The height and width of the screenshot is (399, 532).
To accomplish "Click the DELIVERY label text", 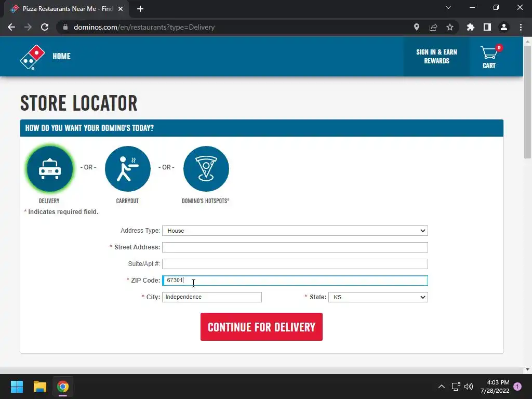I will [49, 201].
